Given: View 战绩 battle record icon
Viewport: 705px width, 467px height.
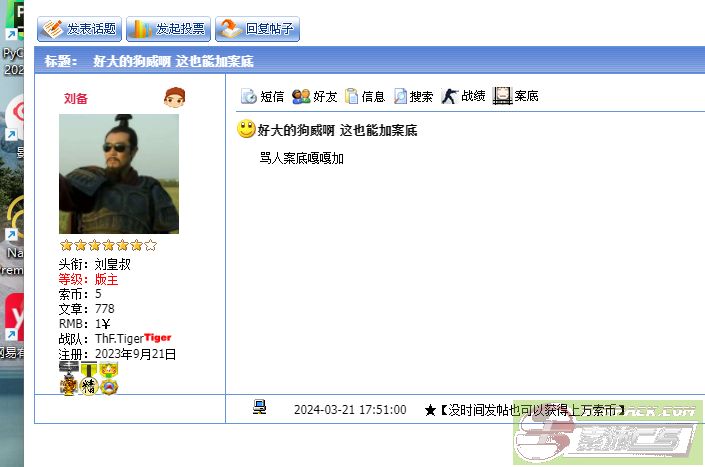Looking at the screenshot, I should tap(463, 96).
